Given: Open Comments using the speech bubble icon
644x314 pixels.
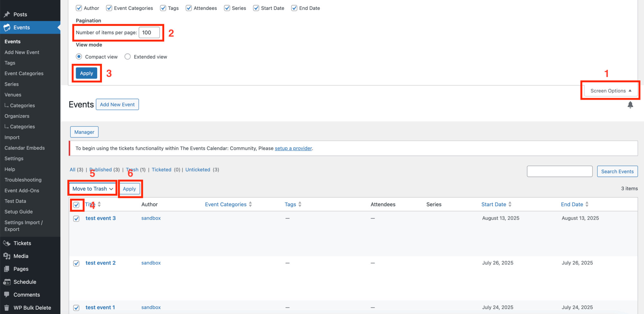Looking at the screenshot, I should pos(7,294).
